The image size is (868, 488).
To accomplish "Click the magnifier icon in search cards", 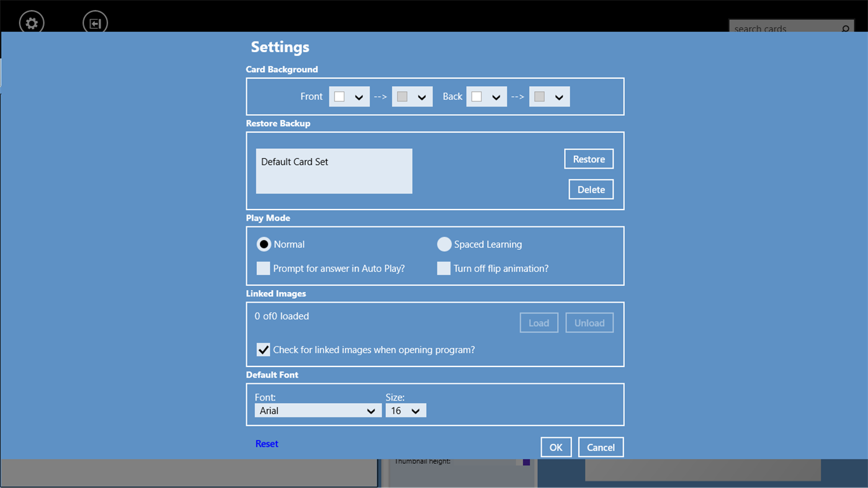I will pyautogui.click(x=844, y=29).
